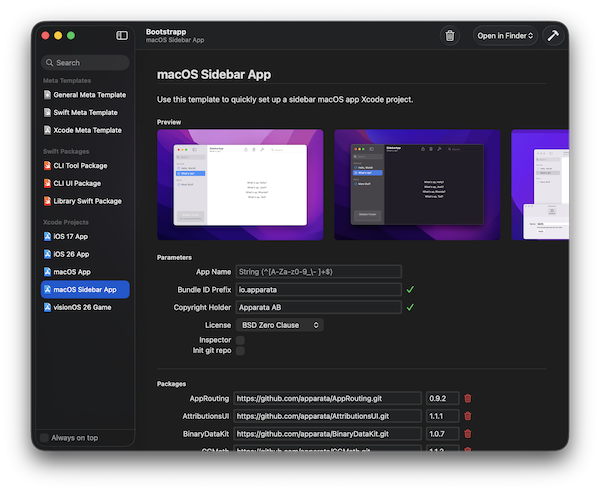The height and width of the screenshot is (492, 600).
Task: Check the Init git repo option
Action: (240, 352)
